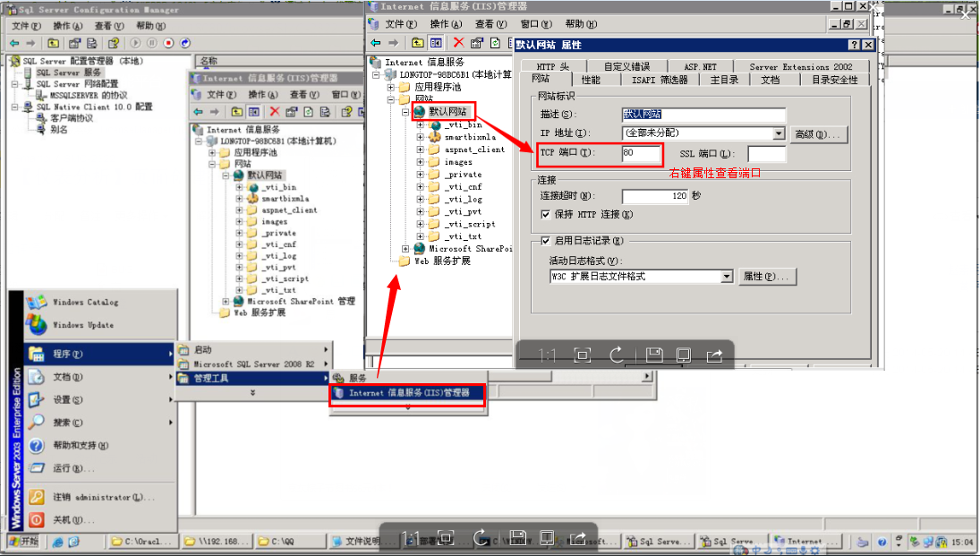Click the rotate icon on the image viewer overlay near the dialog
Image resolution: width=980 pixels, height=556 pixels.
pyautogui.click(x=617, y=355)
